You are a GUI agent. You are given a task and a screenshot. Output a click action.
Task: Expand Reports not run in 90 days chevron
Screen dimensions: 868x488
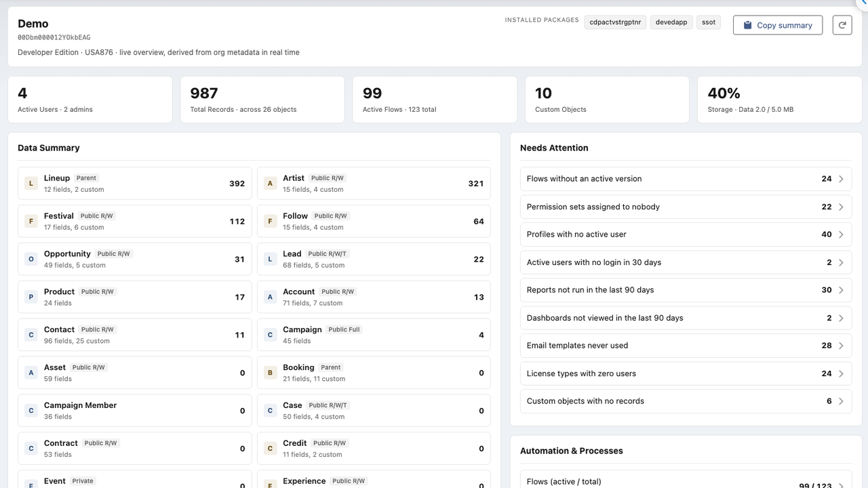click(841, 290)
